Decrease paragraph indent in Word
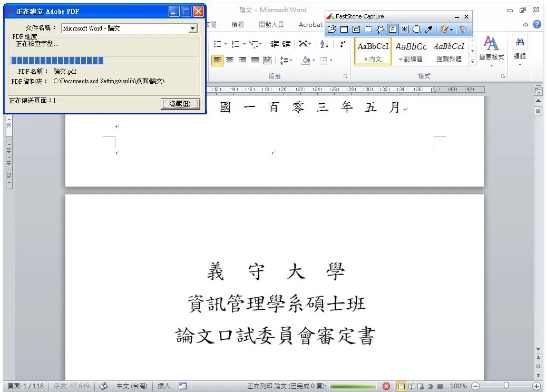Screen dimensions: 546x392 (x=275, y=44)
